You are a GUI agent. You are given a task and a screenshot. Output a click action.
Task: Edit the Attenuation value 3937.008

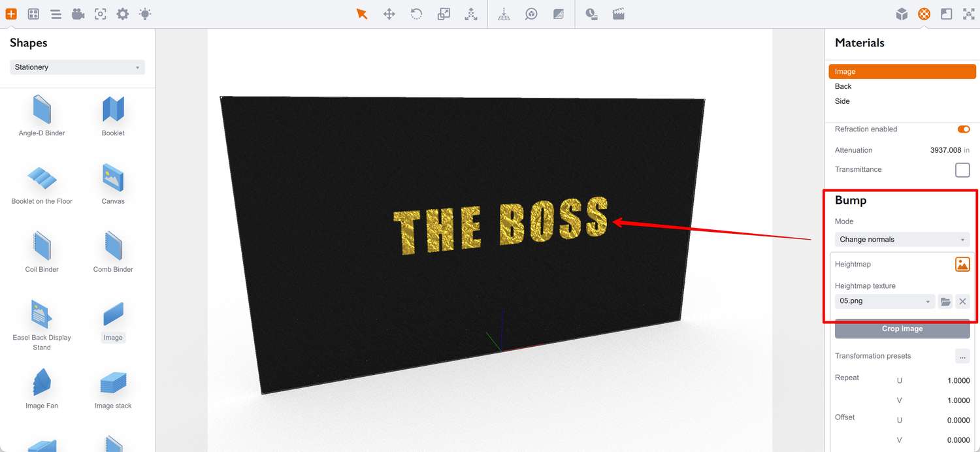pos(945,150)
